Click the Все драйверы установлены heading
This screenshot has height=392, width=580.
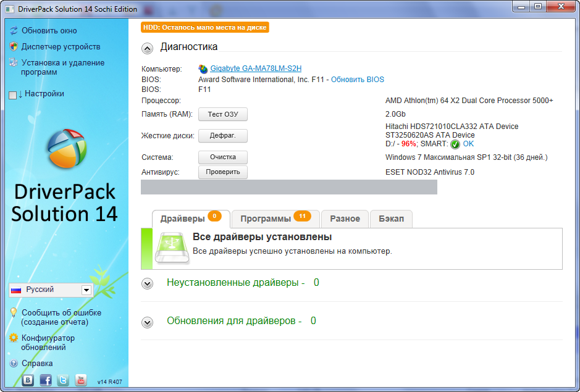pos(263,236)
